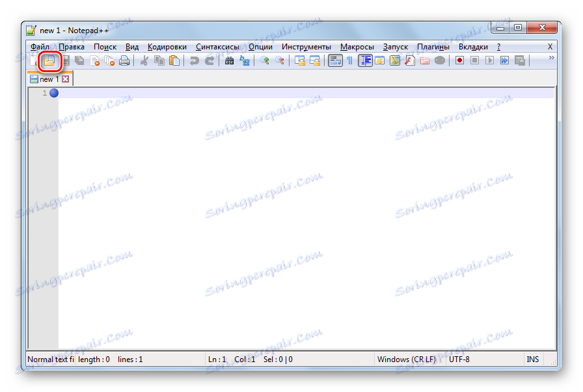Open the ? help menu
The width and height of the screenshot is (583, 392).
pos(498,47)
